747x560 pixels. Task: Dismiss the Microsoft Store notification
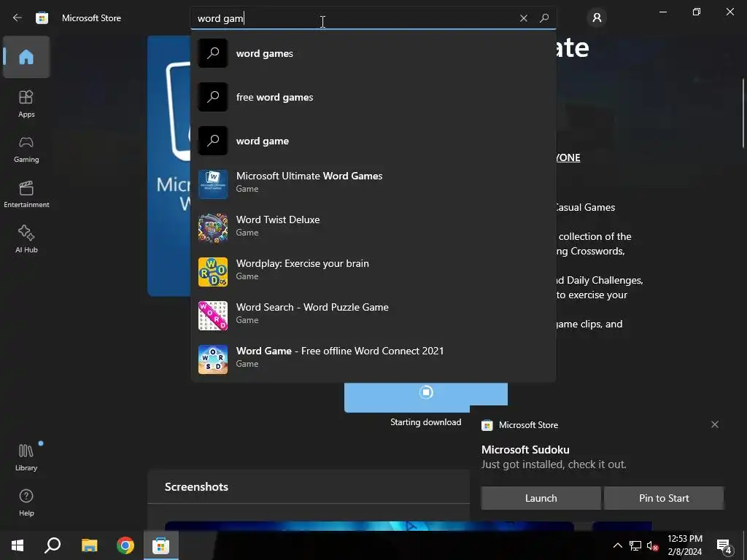715,424
